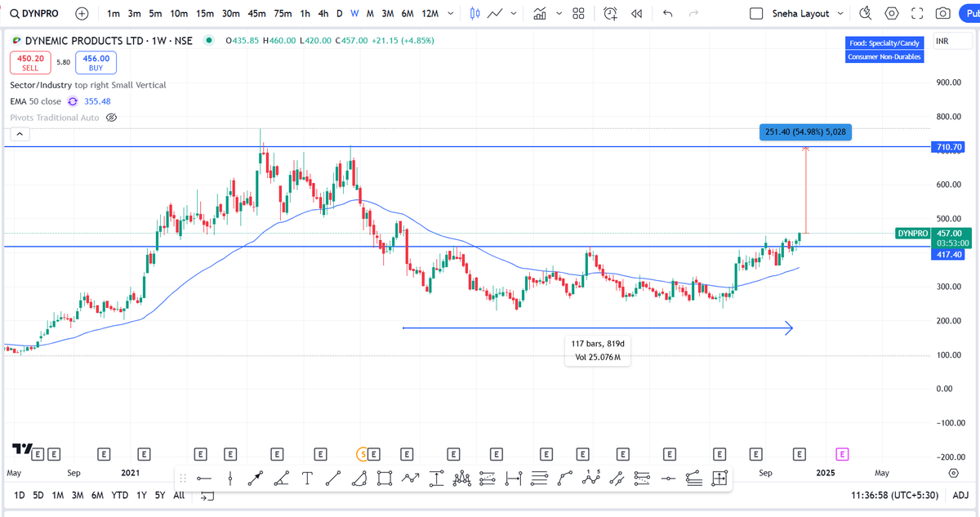Expand indicator templates dropdown chevron
Screen dimensions: 980x517
(559, 14)
